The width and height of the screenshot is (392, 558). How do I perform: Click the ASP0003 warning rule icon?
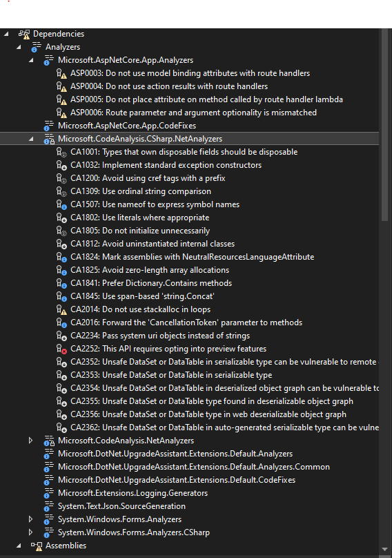pyautogui.click(x=61, y=74)
